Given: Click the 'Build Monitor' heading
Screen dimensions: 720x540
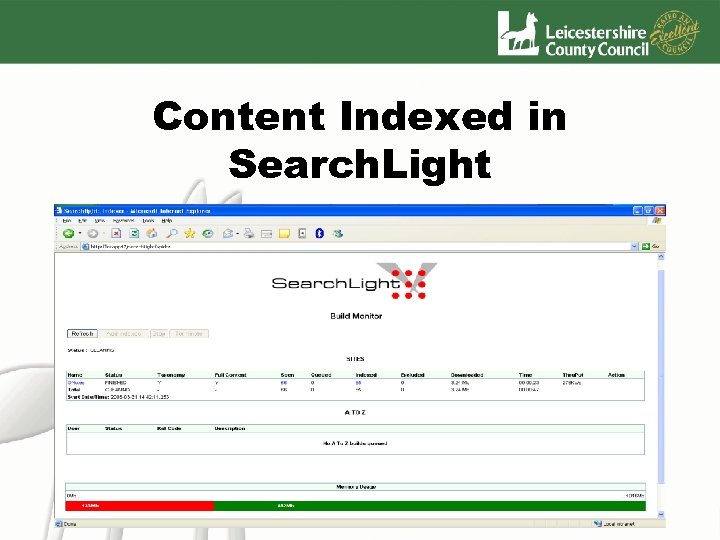Looking at the screenshot, I should (x=356, y=316).
